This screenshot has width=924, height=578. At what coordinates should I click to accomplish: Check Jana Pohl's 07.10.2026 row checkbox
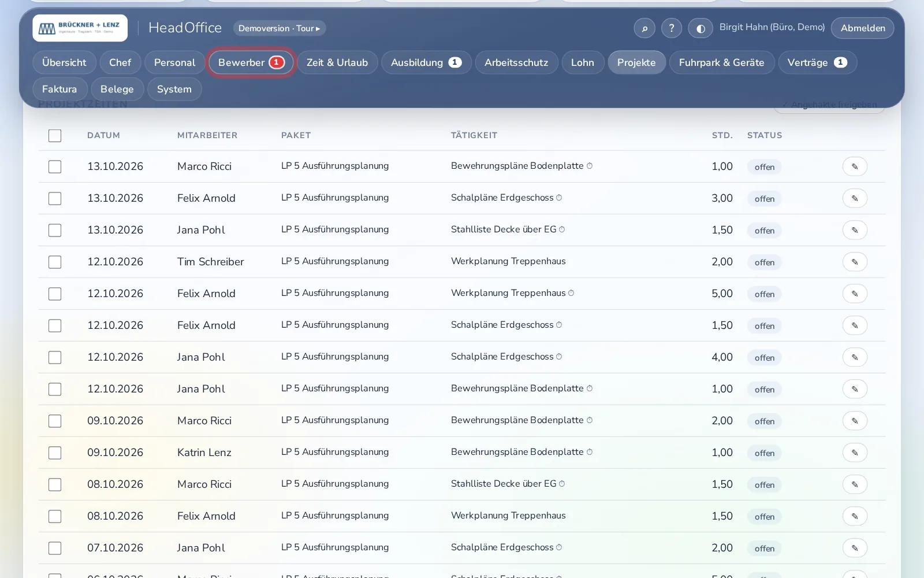point(55,548)
